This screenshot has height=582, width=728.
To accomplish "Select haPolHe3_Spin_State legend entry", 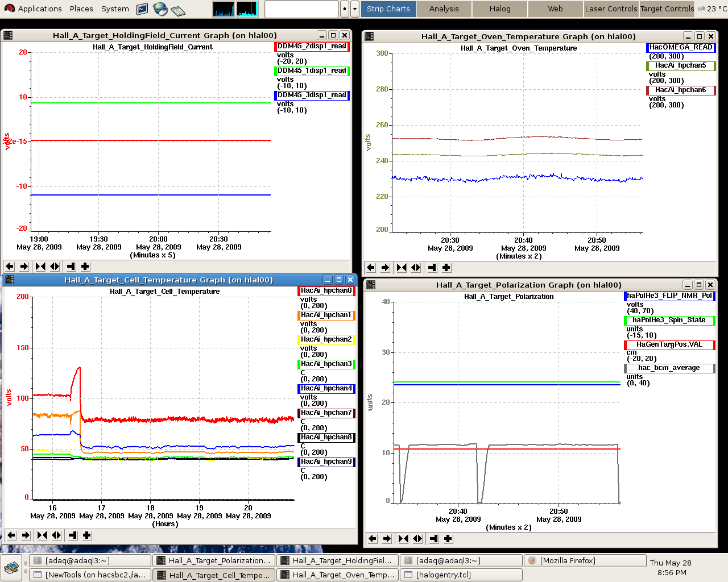I will click(x=669, y=321).
